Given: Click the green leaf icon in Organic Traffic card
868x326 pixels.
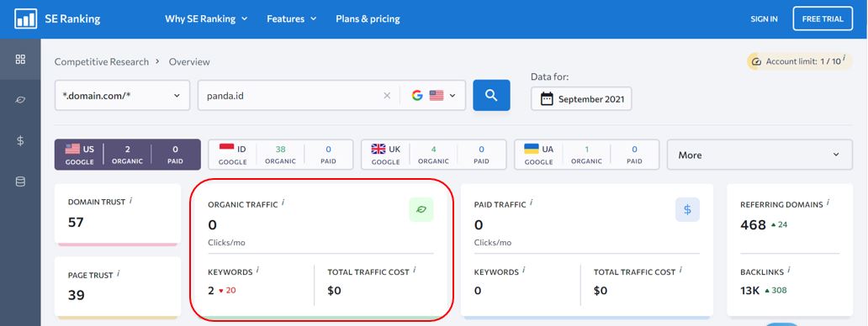Looking at the screenshot, I should (x=421, y=209).
